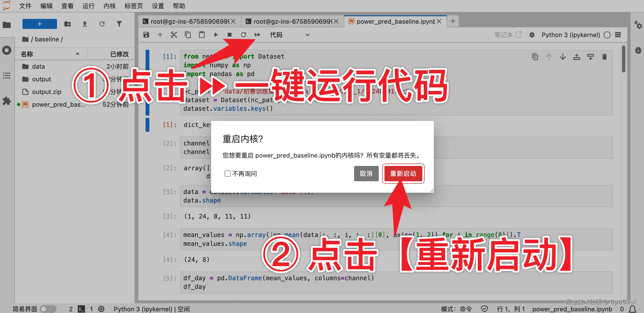Image resolution: width=644 pixels, height=313 pixels.
Task: Click the delete cell trash icon
Action: point(604,57)
